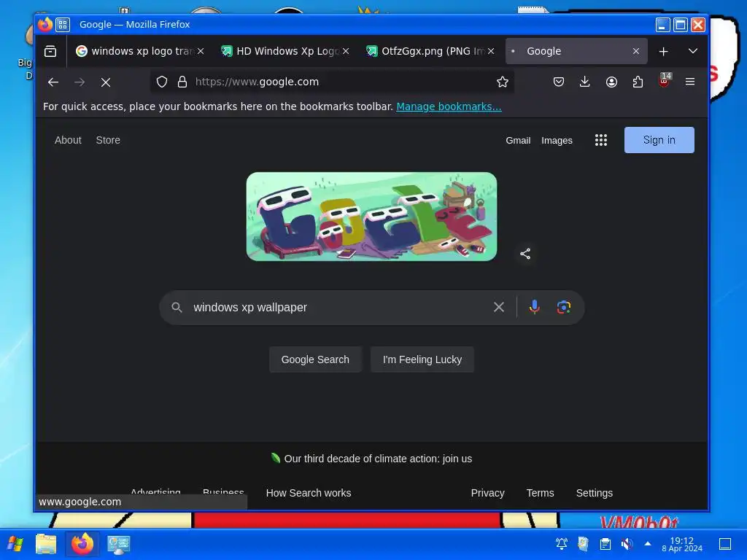The image size is (747, 560).
Task: Open Gmail link
Action: coord(518,141)
